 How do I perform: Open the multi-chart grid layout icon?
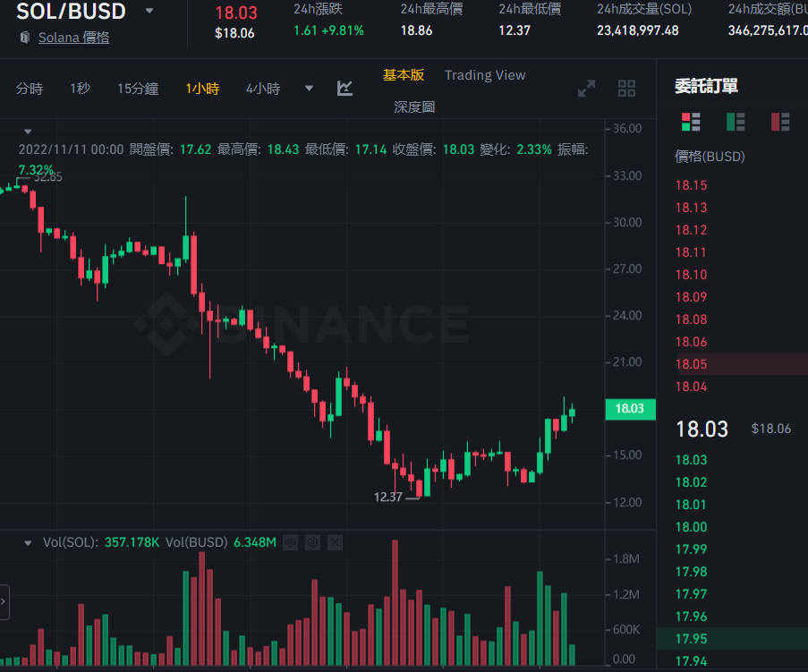(x=626, y=88)
